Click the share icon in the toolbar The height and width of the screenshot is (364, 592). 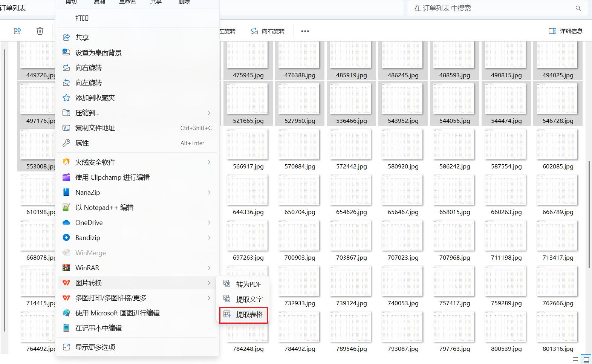tap(17, 31)
